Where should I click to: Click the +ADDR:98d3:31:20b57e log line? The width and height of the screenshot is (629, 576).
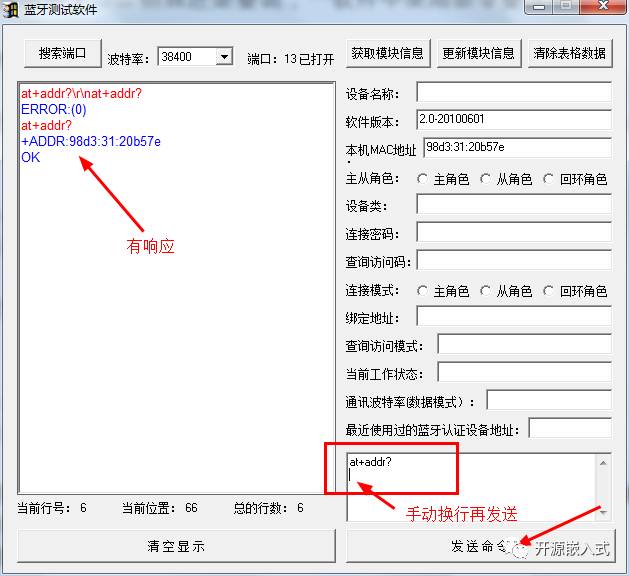pos(91,141)
